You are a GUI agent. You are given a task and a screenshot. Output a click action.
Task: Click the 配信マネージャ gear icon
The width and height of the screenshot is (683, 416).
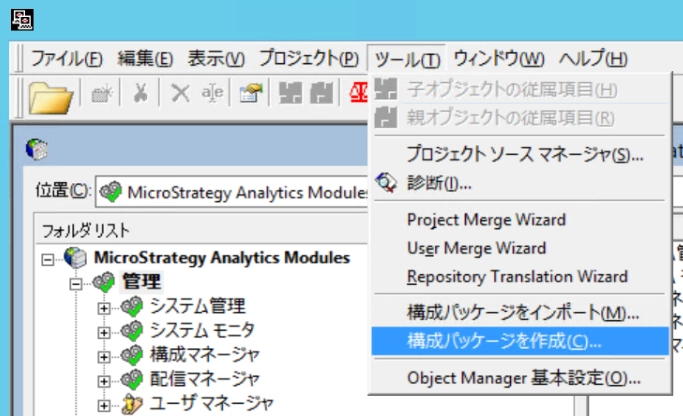[132, 379]
